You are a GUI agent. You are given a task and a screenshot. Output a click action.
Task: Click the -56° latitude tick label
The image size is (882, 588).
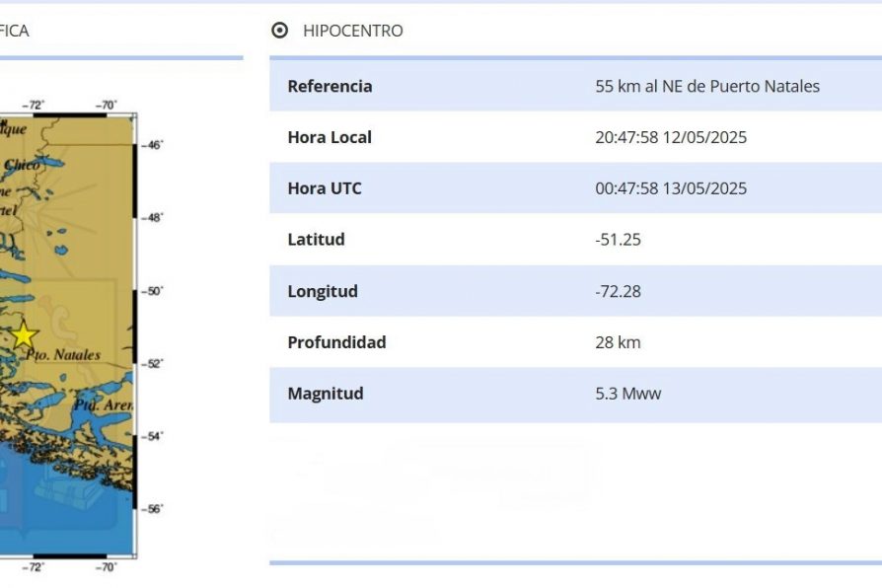coord(152,509)
